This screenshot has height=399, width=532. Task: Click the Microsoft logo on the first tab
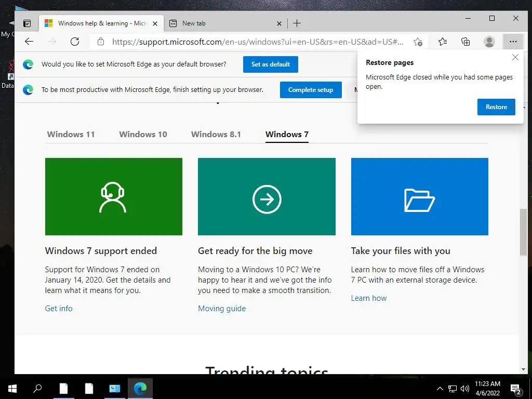tap(48, 23)
